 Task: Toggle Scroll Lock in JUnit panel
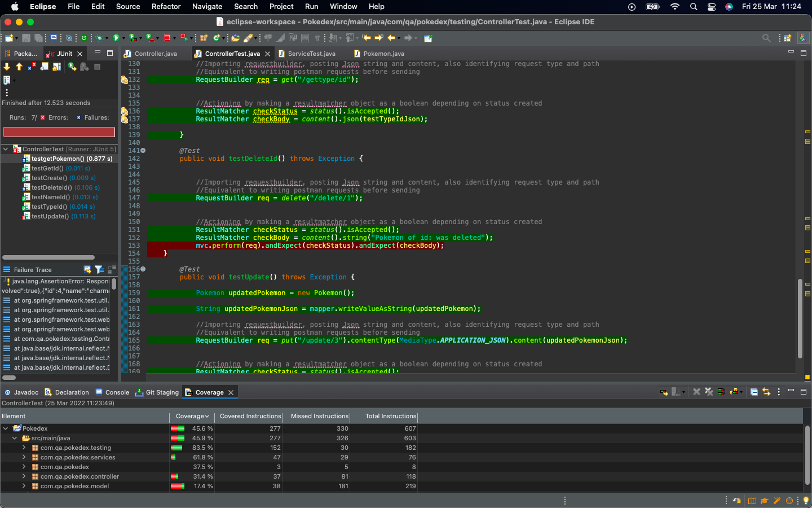(x=56, y=67)
